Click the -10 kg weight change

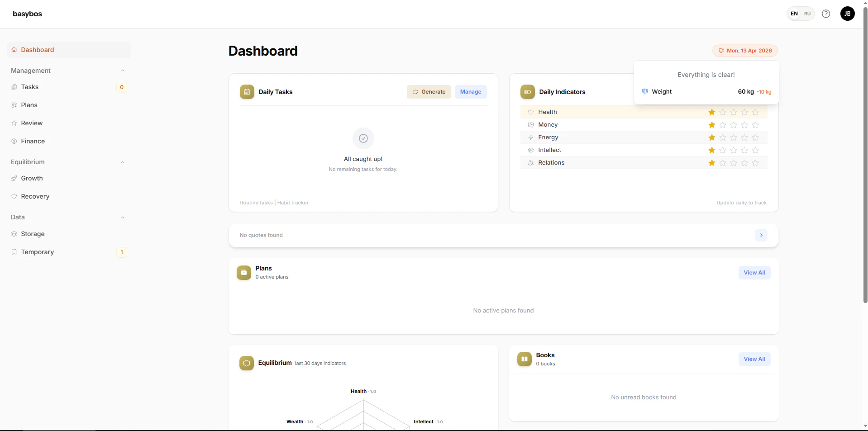pyautogui.click(x=764, y=92)
